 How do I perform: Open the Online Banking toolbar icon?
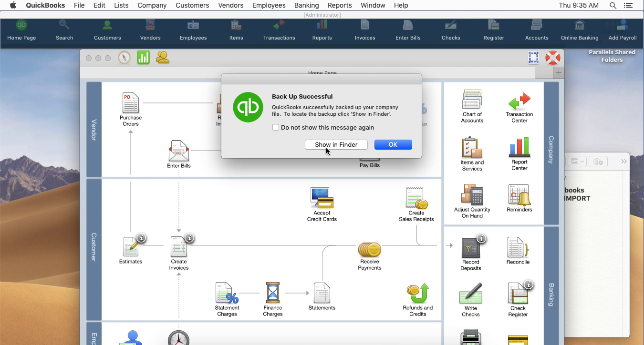pos(580,30)
